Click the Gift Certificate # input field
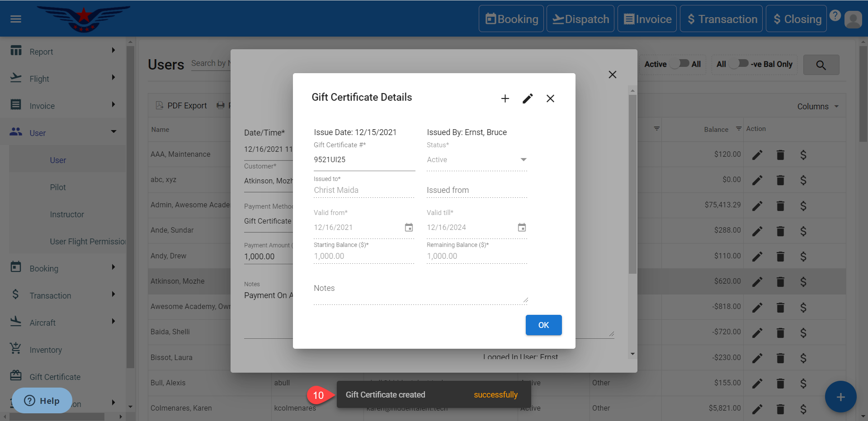 [364, 160]
